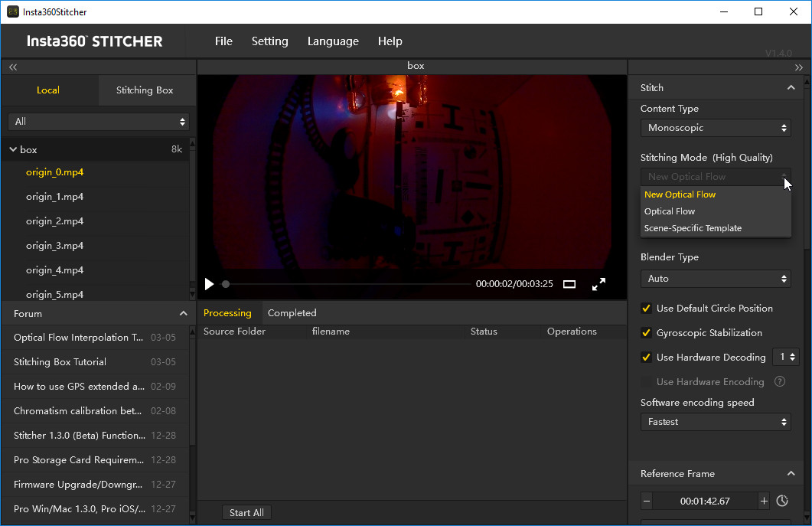812x526 pixels.
Task: Disable Use Default Circle Position
Action: coord(647,309)
